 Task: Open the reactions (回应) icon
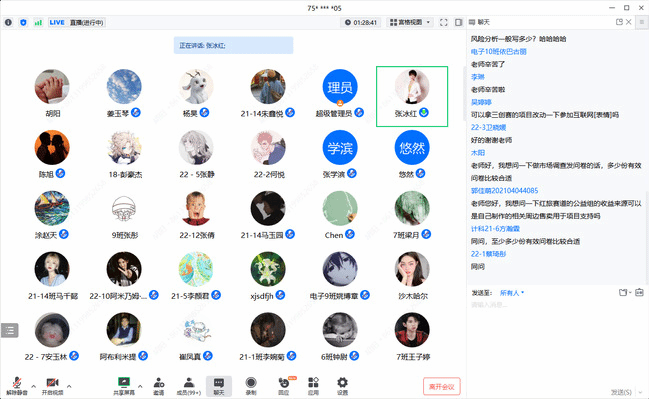tap(284, 386)
